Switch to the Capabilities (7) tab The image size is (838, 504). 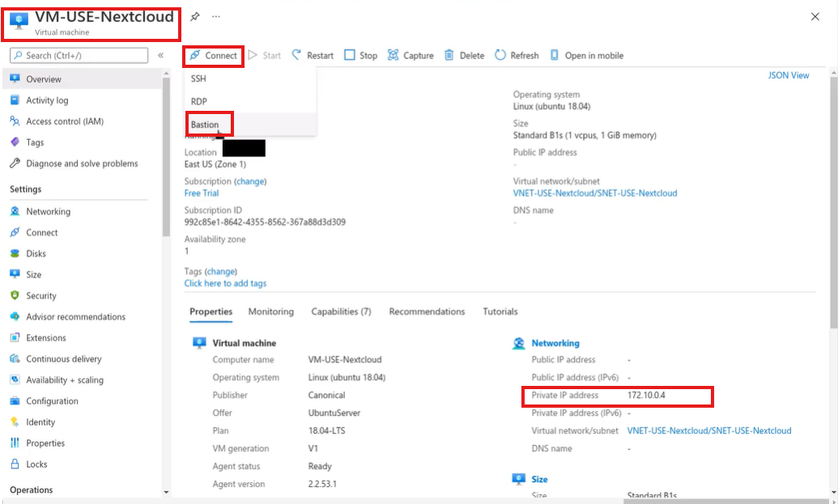(x=341, y=311)
